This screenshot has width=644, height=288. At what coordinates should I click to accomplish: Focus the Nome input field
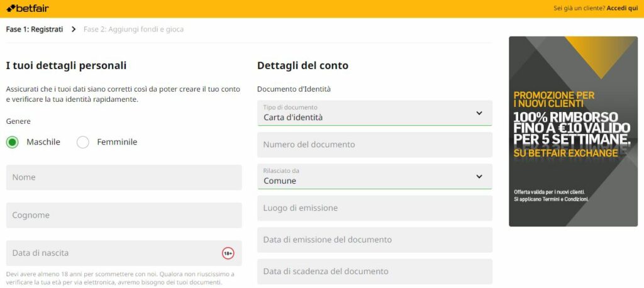click(x=124, y=177)
